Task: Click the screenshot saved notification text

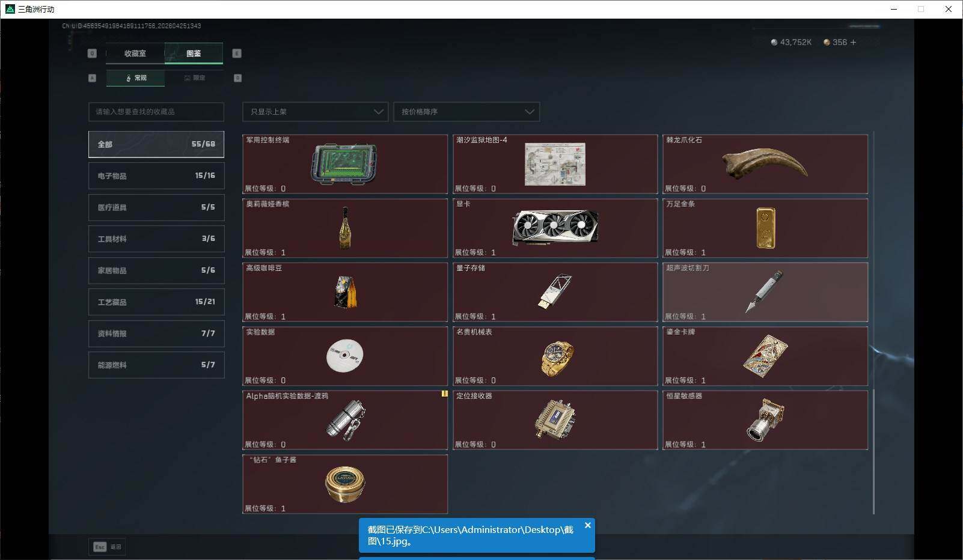Action: coord(471,535)
